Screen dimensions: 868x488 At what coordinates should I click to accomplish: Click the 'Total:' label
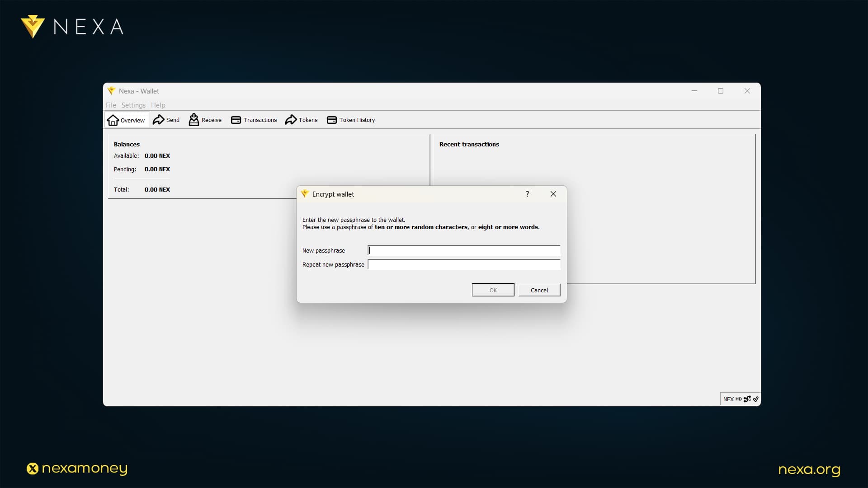coord(121,189)
